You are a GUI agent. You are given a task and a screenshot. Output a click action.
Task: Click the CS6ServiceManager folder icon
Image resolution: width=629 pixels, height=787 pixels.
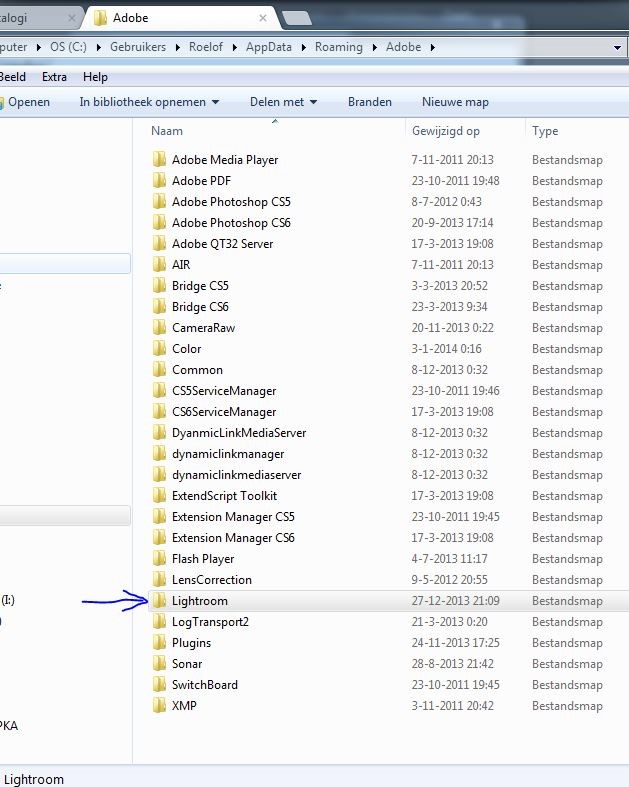tap(159, 412)
